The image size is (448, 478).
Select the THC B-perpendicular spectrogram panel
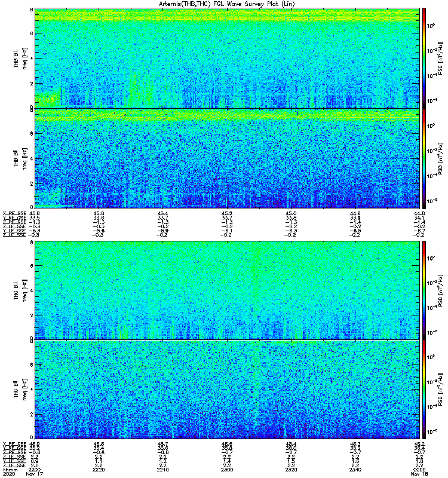(x=228, y=290)
